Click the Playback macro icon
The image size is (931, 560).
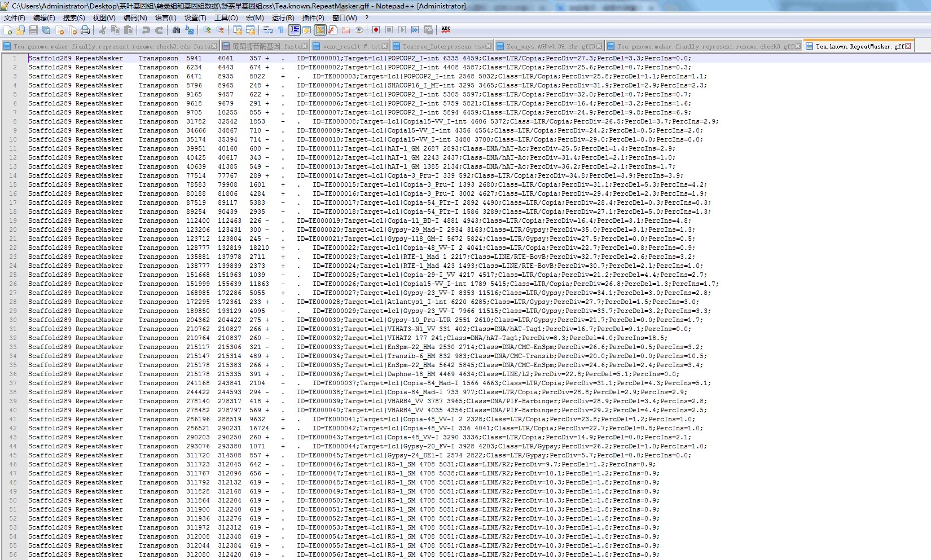402,30
